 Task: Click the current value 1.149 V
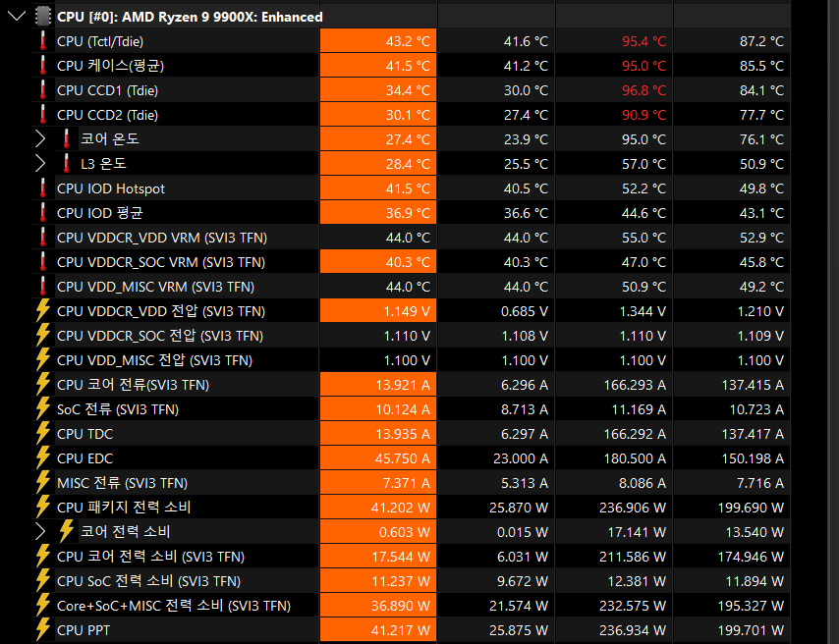pos(407,311)
